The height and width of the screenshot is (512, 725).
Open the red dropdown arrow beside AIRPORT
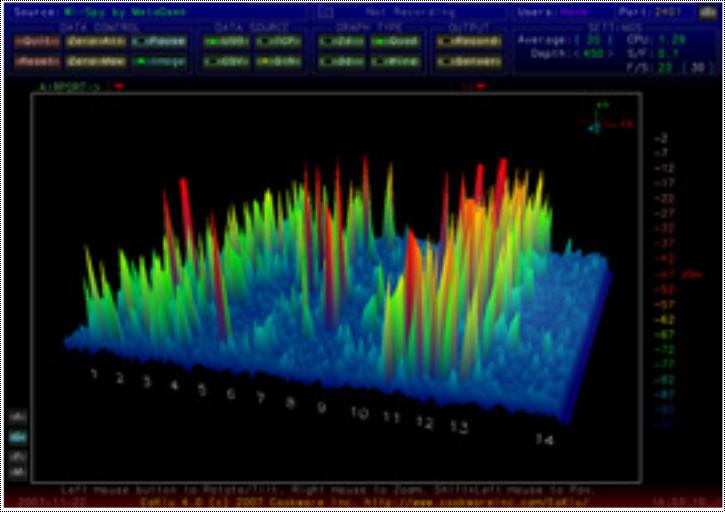click(x=120, y=87)
